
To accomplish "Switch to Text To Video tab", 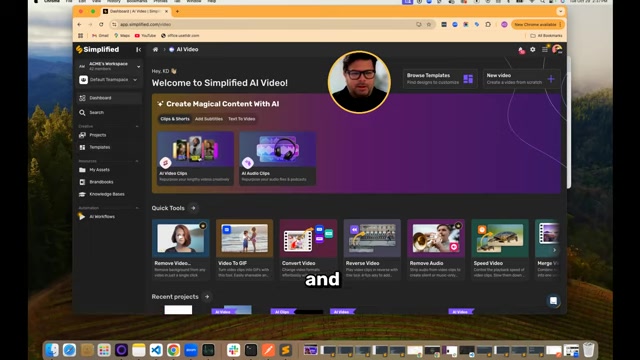I will [x=242, y=119].
